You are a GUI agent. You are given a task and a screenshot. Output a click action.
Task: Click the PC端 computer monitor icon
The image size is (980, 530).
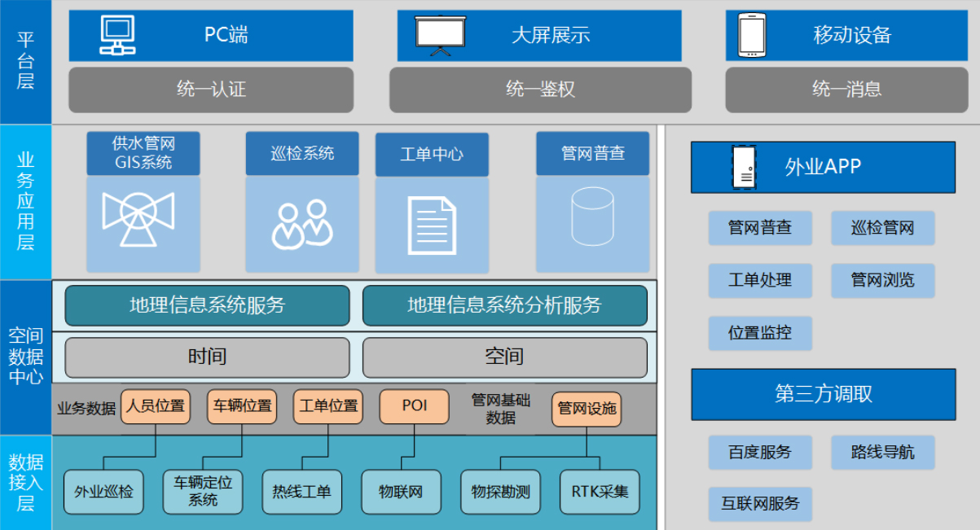pos(117,35)
